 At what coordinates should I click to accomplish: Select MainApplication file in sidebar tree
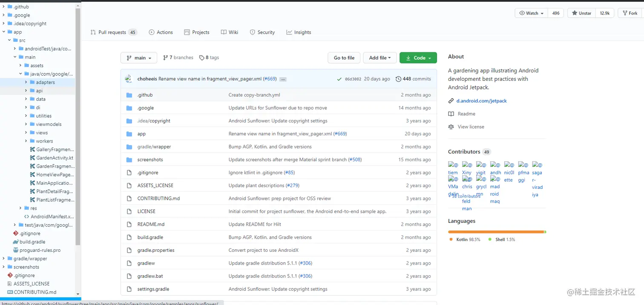(x=55, y=183)
